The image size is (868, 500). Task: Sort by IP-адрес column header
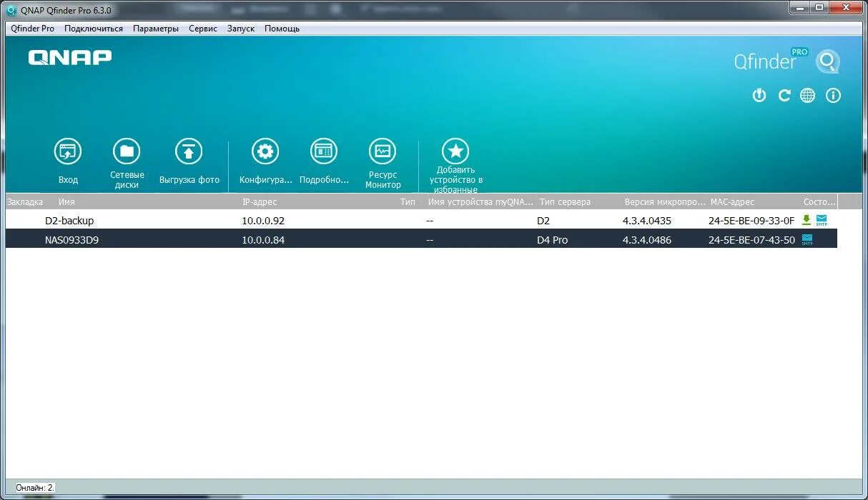(x=260, y=201)
